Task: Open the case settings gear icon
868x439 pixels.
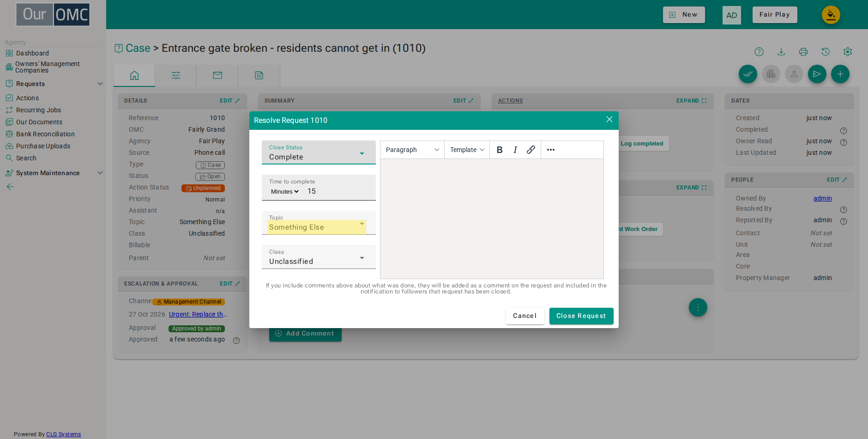Action: click(x=848, y=52)
